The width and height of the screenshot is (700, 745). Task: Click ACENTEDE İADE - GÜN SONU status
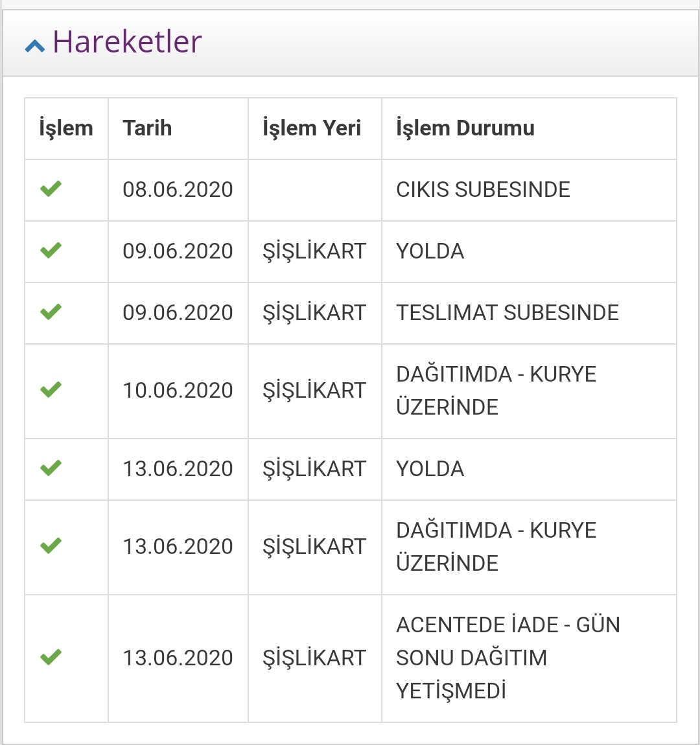508,658
